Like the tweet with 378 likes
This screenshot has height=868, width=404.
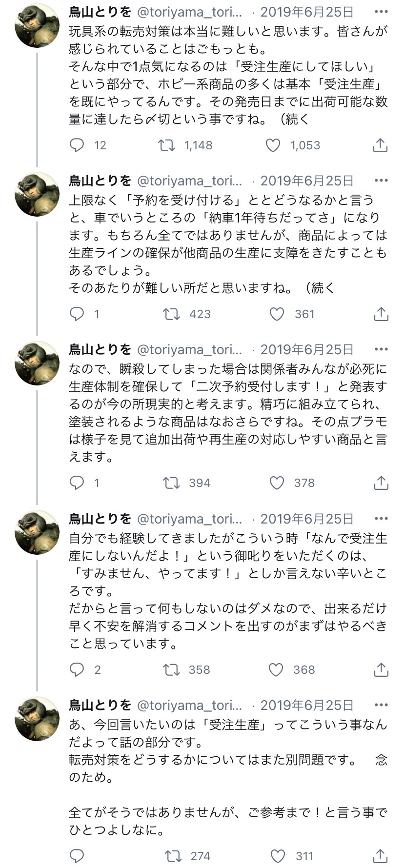[x=277, y=483]
